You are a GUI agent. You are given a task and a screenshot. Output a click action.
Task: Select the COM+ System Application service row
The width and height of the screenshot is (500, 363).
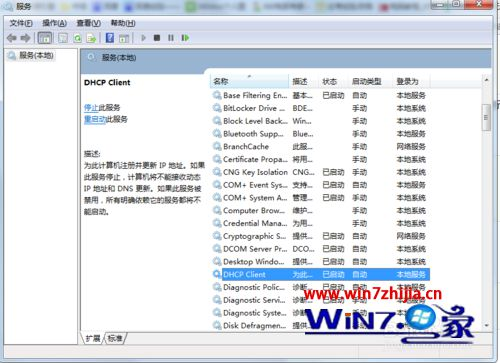click(x=321, y=198)
